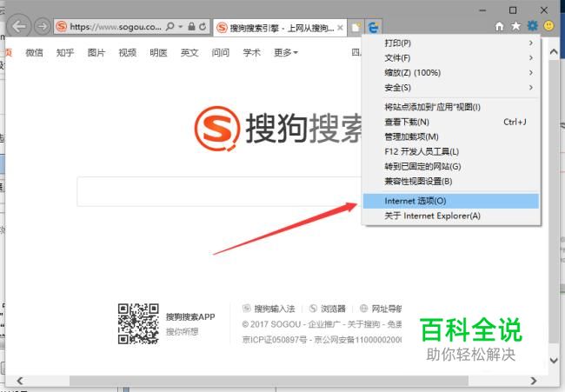
Task: Expand the 更多 dropdown in the nav
Action: click(x=286, y=53)
